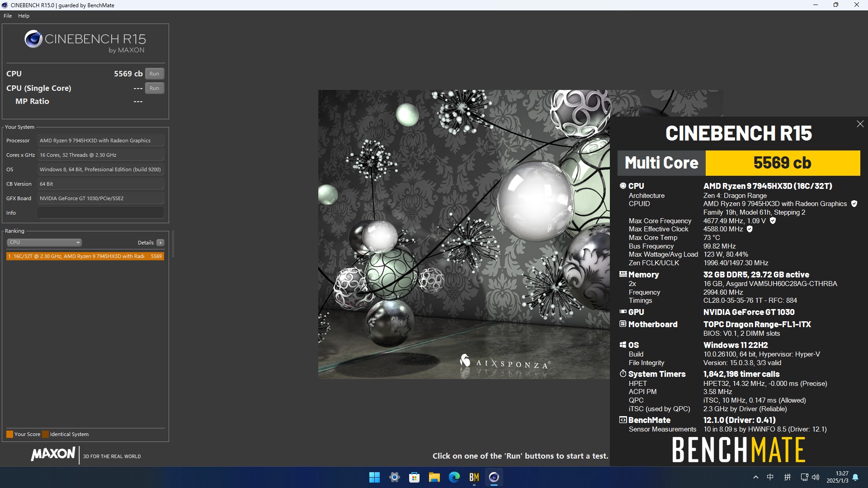This screenshot has width=868, height=488.
Task: Click the Motherboard icon in BenchMate panel
Action: (x=623, y=324)
